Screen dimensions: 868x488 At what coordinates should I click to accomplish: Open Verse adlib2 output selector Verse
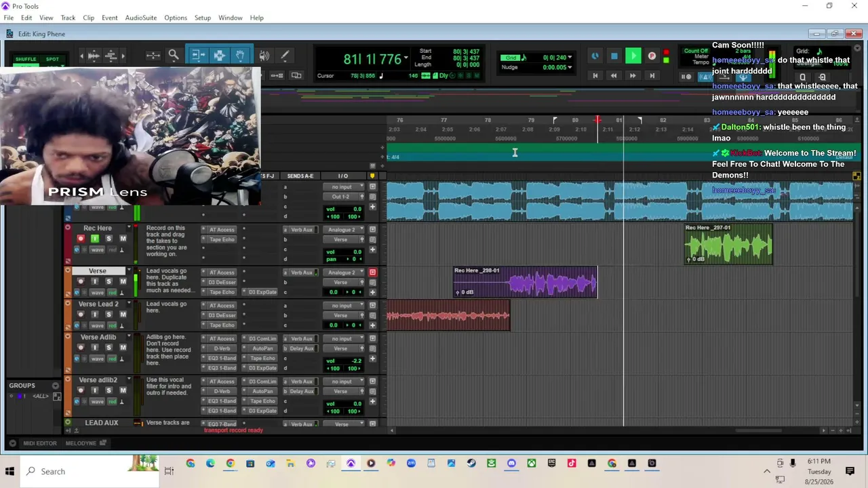pyautogui.click(x=344, y=391)
